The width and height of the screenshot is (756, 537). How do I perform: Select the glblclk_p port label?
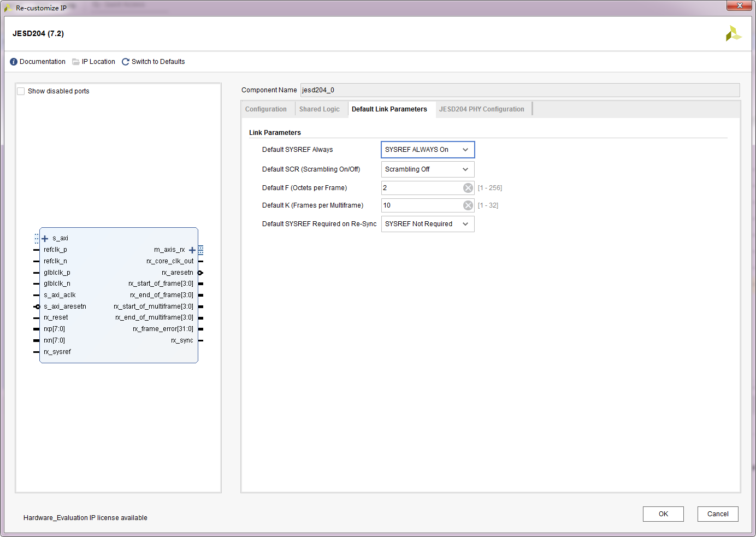[57, 273]
